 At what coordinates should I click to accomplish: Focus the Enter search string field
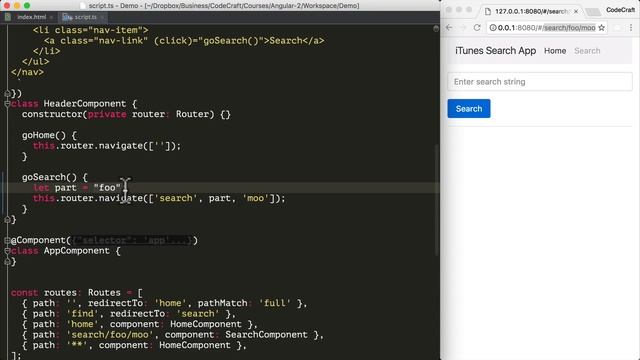[540, 82]
